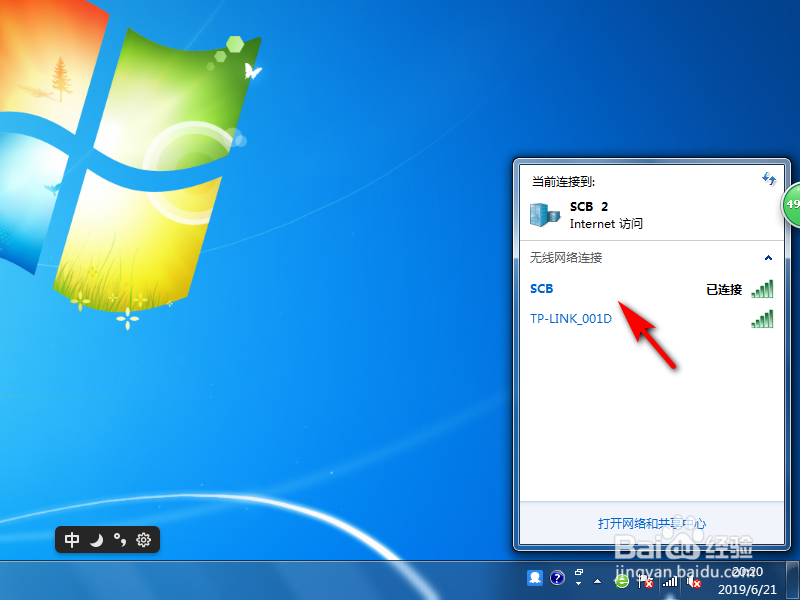
Task: Open the clock showing 2019/6/21
Action: point(747,581)
